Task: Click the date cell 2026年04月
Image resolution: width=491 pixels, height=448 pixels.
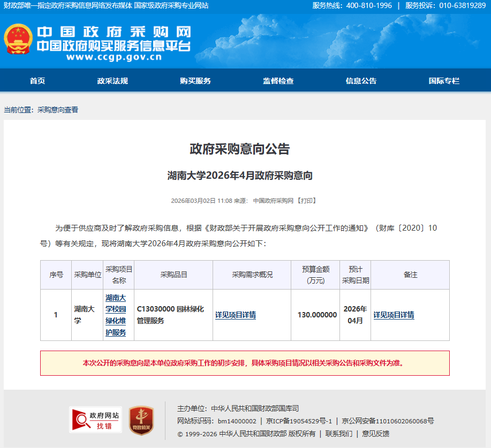Action: [356, 315]
